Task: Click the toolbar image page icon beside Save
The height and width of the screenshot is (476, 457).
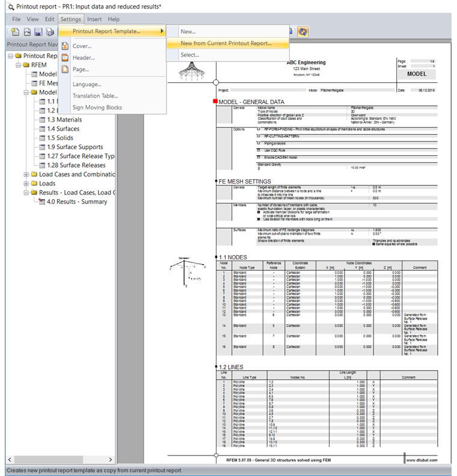Action: click(x=27, y=31)
